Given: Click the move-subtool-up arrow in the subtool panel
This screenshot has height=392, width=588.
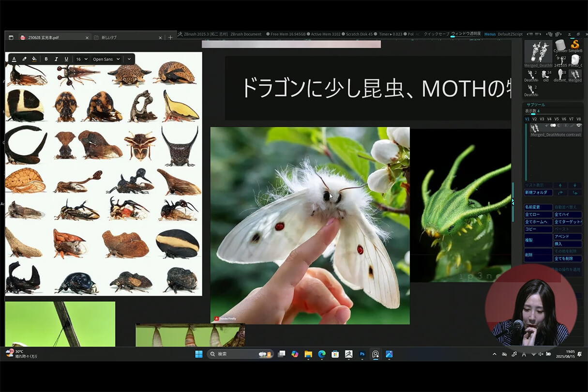Looking at the screenshot, I should [560, 184].
